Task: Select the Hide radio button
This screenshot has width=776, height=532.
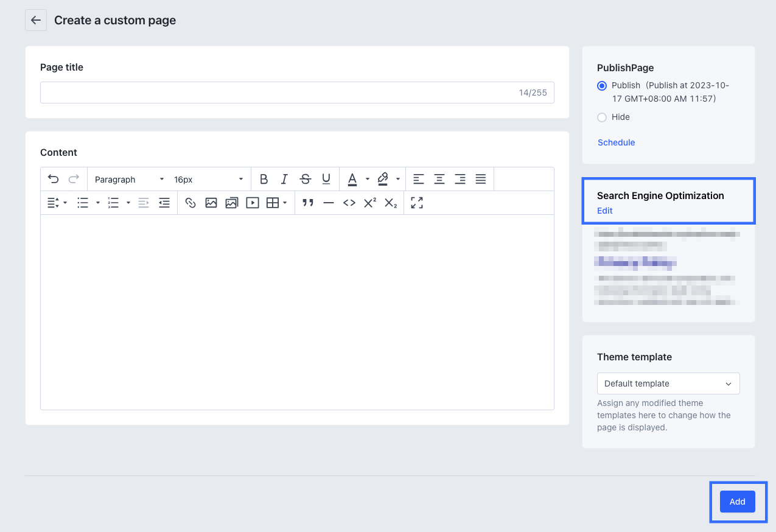Action: (602, 117)
